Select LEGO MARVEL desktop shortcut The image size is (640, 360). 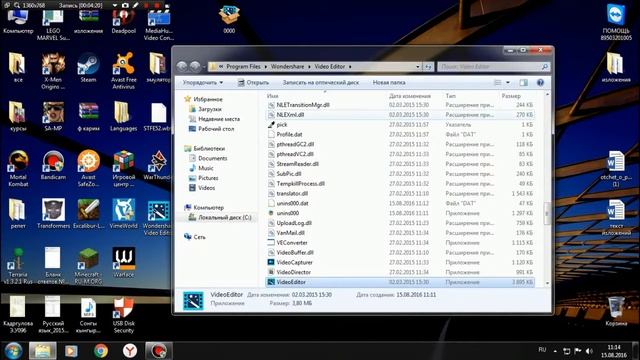click(x=53, y=24)
